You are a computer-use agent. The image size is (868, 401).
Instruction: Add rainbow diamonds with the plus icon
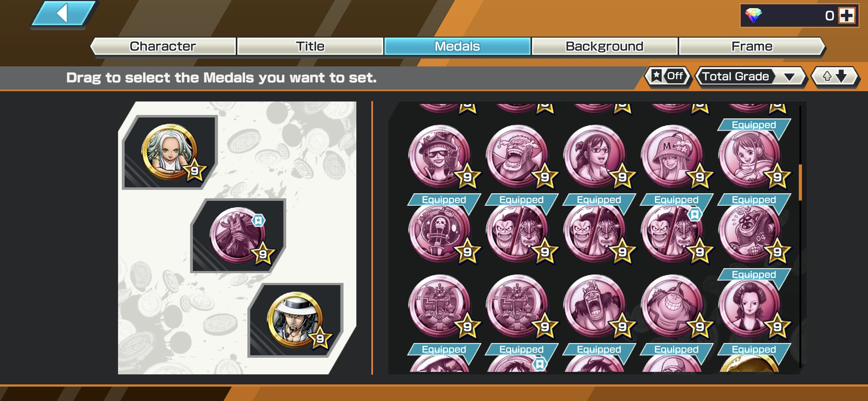click(x=846, y=16)
